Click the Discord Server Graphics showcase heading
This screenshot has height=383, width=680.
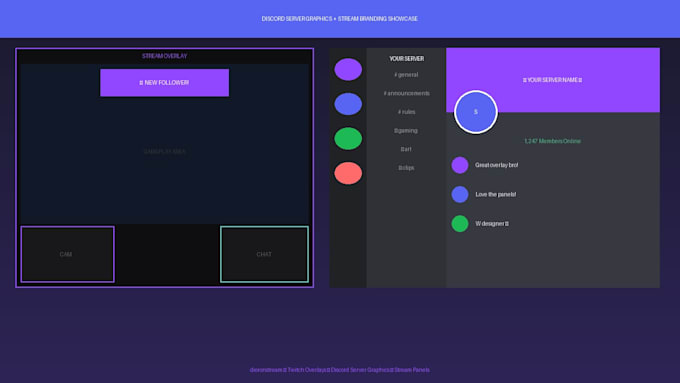click(x=340, y=19)
